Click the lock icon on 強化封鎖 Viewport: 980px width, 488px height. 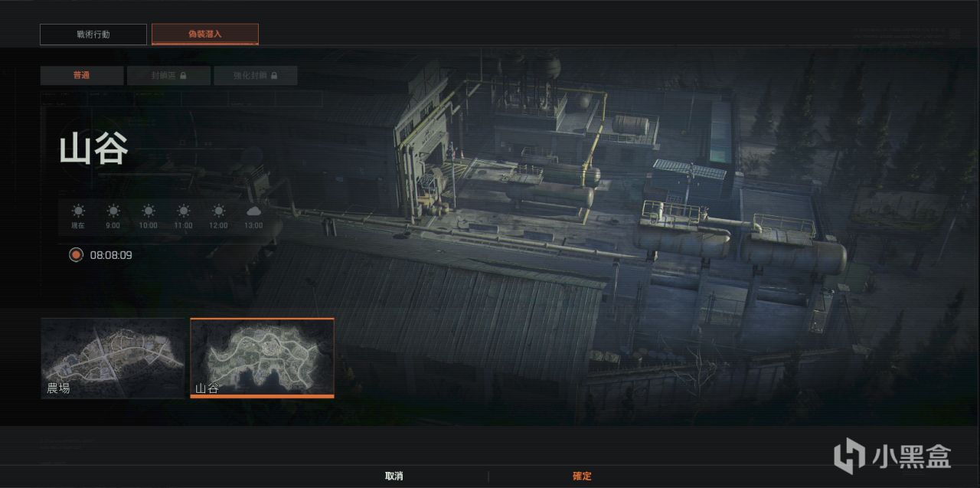[x=273, y=76]
